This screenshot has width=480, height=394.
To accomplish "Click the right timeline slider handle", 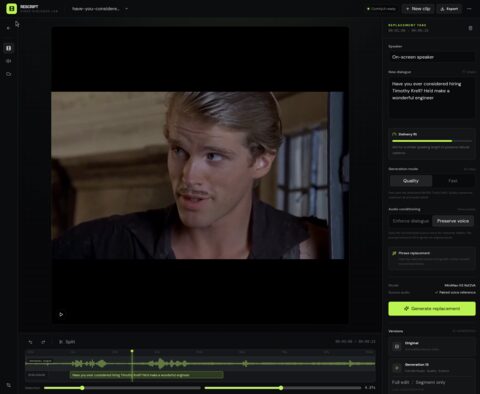I will coord(281,388).
